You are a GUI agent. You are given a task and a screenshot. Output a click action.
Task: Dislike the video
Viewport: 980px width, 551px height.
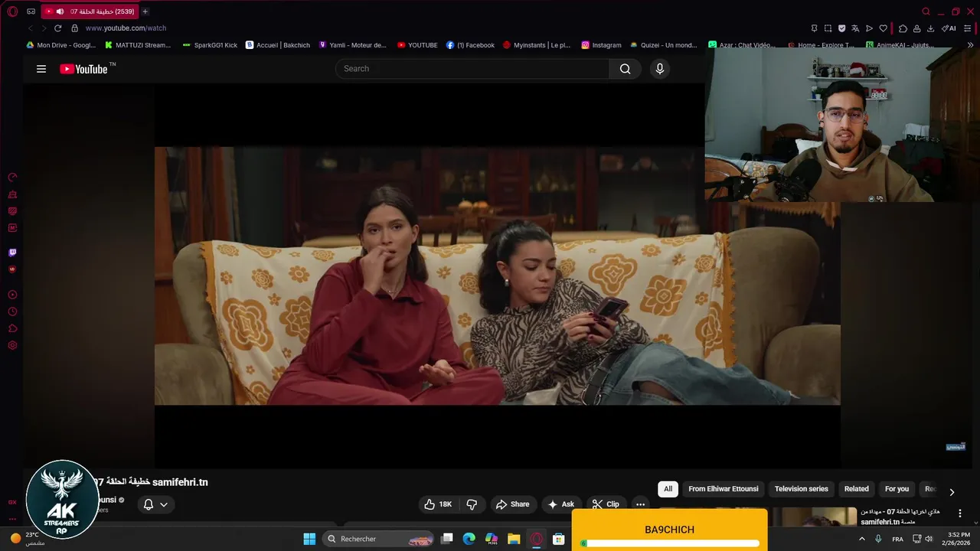[x=472, y=504]
